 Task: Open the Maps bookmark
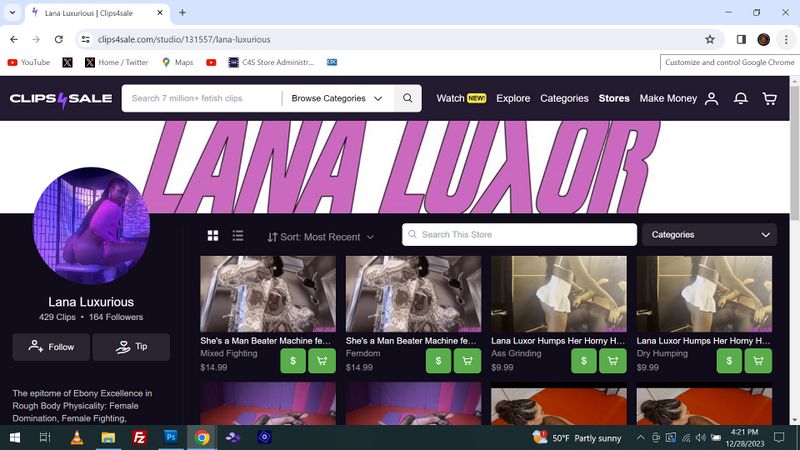point(178,62)
